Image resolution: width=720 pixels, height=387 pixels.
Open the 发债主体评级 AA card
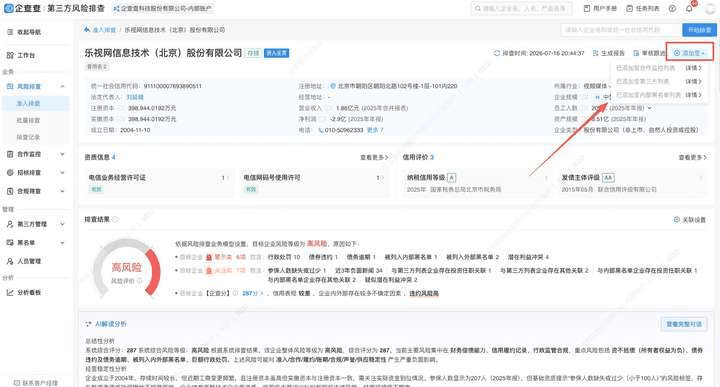631,183
